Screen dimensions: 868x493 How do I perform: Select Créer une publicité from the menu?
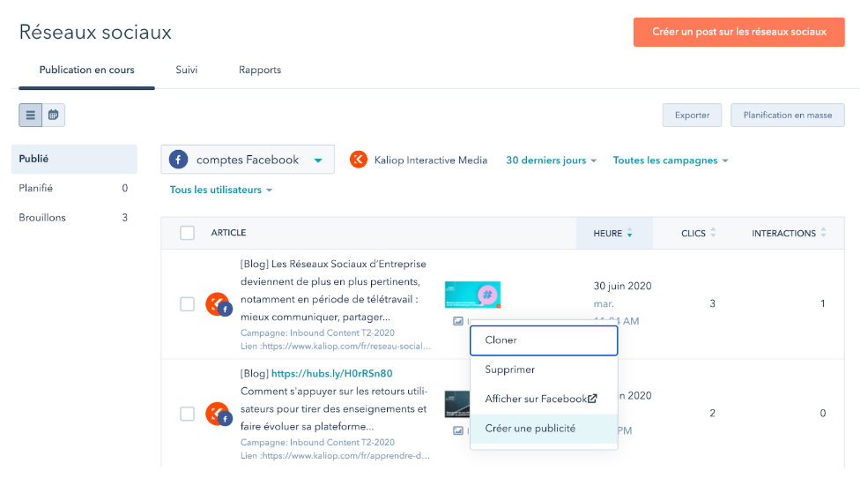tap(530, 429)
